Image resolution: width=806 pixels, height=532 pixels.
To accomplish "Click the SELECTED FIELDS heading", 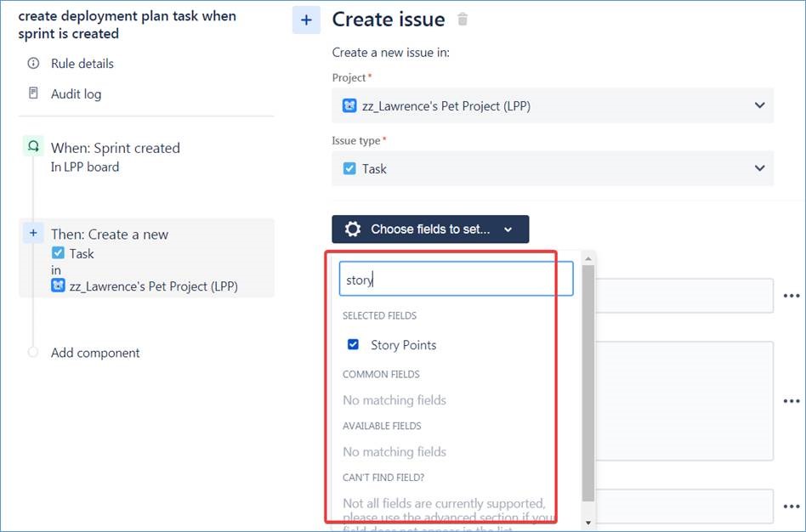I will click(379, 315).
